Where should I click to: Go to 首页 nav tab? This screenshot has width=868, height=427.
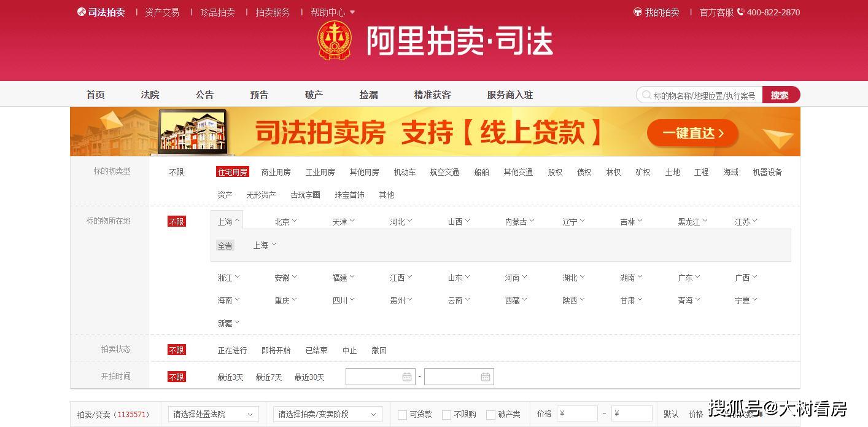tap(95, 95)
